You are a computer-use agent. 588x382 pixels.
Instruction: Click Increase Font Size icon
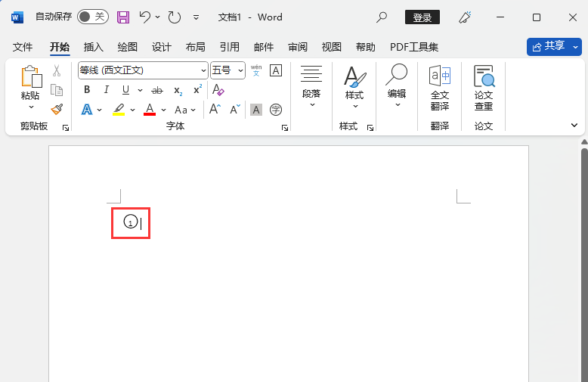pos(215,109)
